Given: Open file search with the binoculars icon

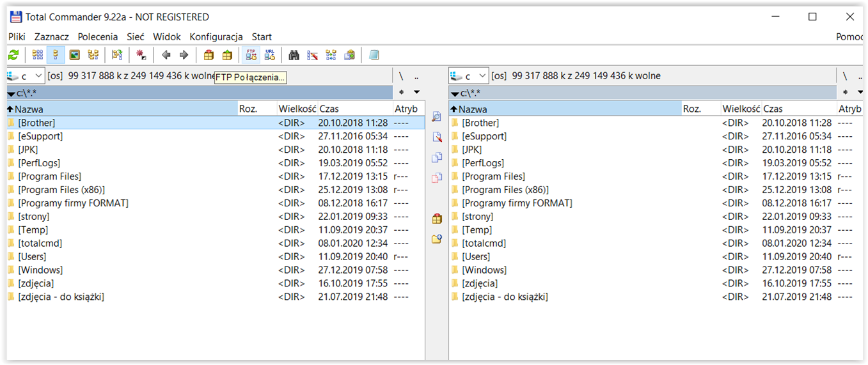Looking at the screenshot, I should coord(294,56).
